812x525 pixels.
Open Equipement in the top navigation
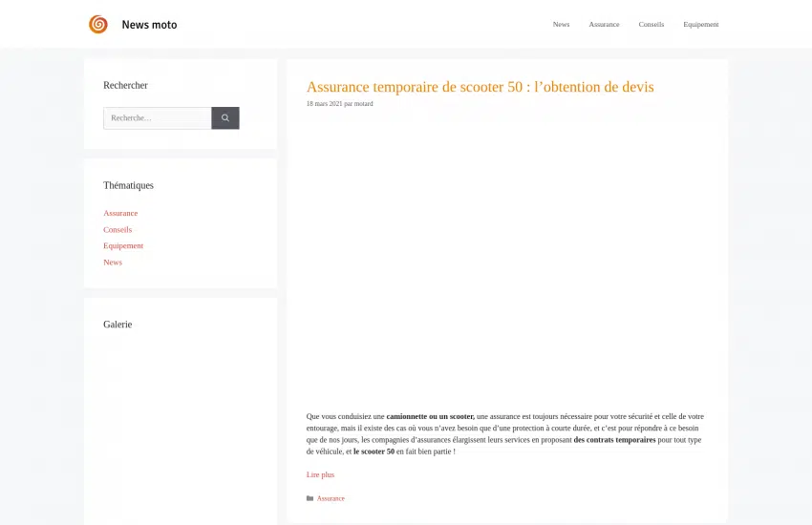tap(700, 24)
